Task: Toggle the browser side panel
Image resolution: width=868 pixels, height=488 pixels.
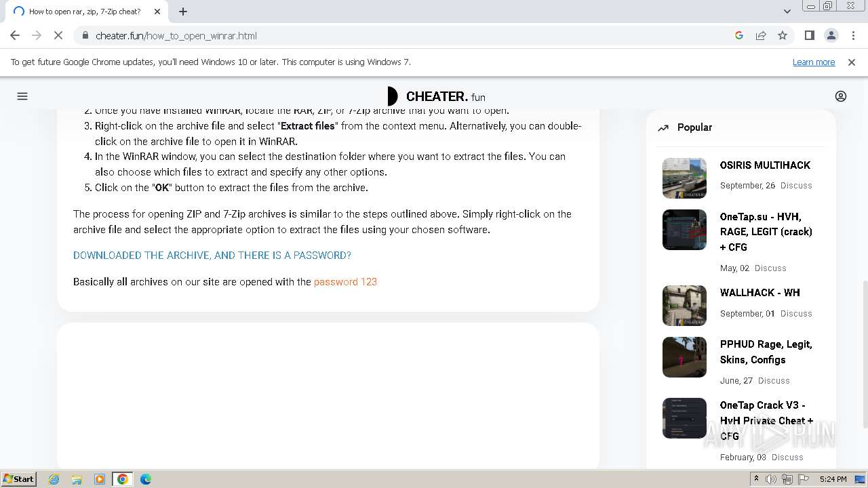Action: pos(809,35)
